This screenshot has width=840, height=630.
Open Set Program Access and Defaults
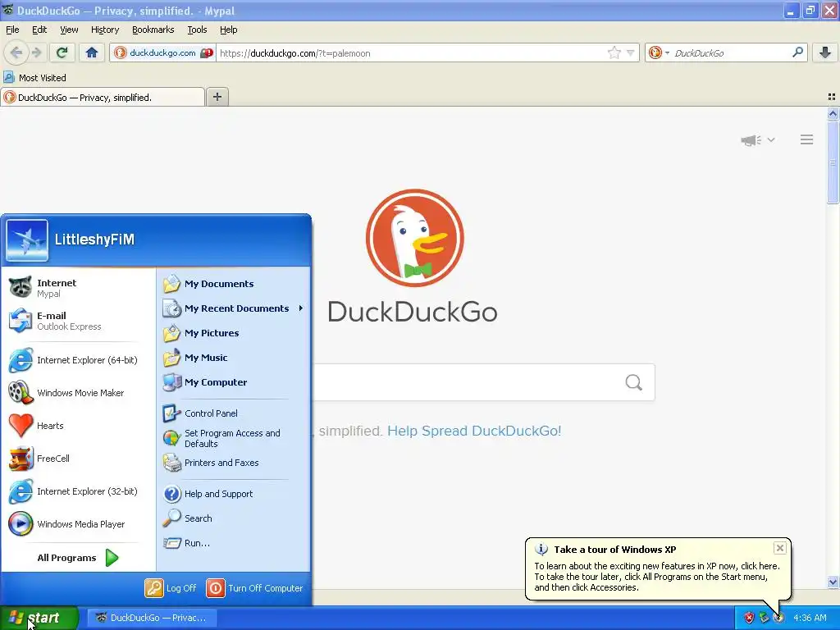pyautogui.click(x=234, y=438)
